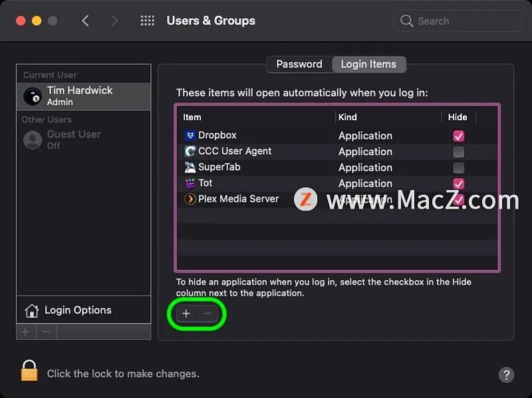Image resolution: width=532 pixels, height=398 pixels.
Task: Click the house icon beside Login Options
Action: pyautogui.click(x=31, y=310)
